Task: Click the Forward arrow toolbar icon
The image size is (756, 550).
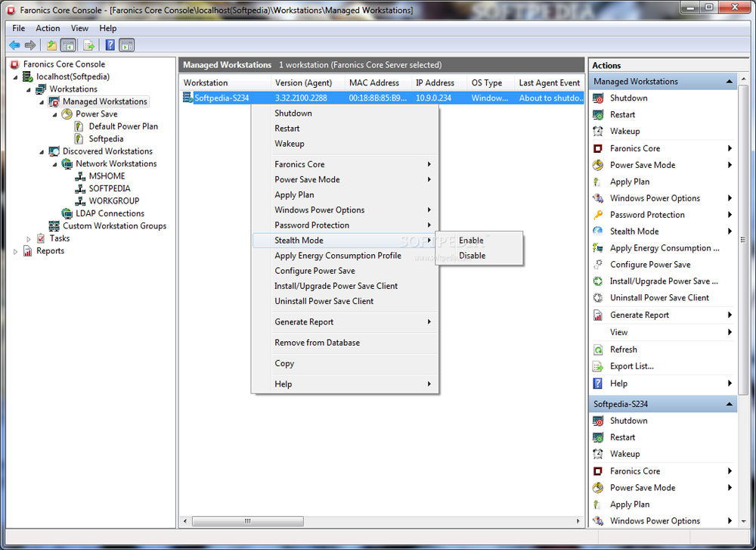Action: click(x=30, y=45)
